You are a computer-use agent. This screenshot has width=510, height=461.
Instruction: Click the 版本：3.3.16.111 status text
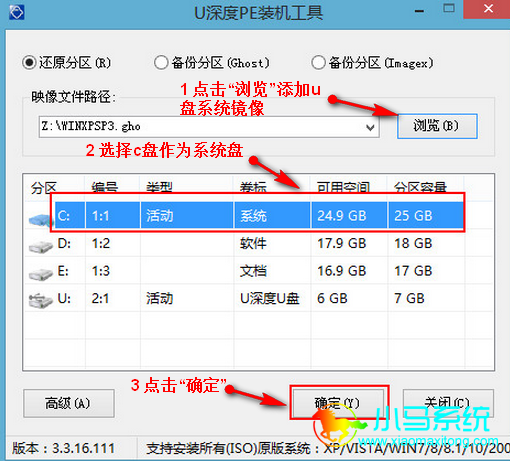click(x=63, y=448)
